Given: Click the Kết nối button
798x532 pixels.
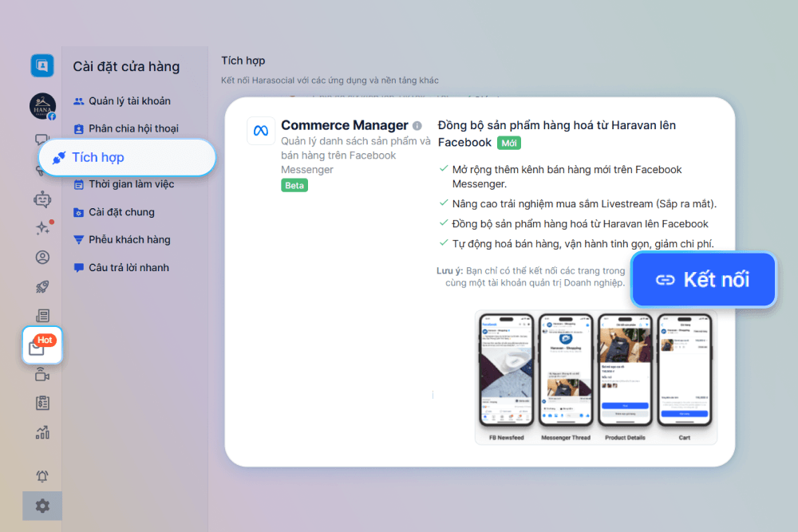Looking at the screenshot, I should pyautogui.click(x=703, y=280).
